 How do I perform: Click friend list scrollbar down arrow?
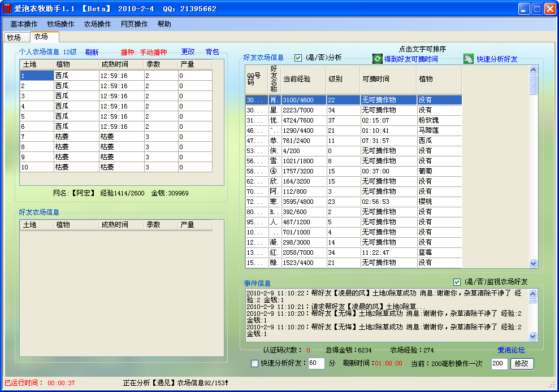point(533,263)
